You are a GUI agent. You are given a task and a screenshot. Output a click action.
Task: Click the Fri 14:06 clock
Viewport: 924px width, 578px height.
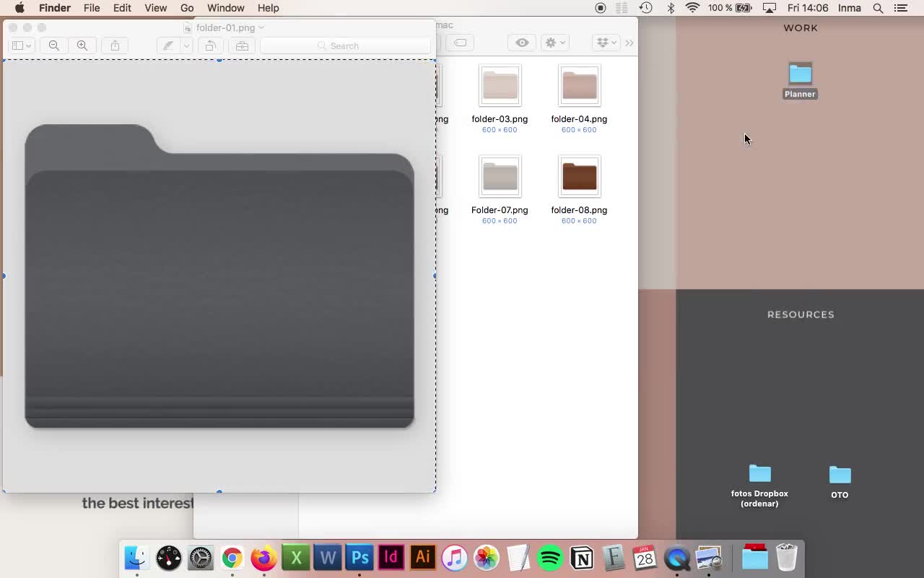[x=808, y=8]
